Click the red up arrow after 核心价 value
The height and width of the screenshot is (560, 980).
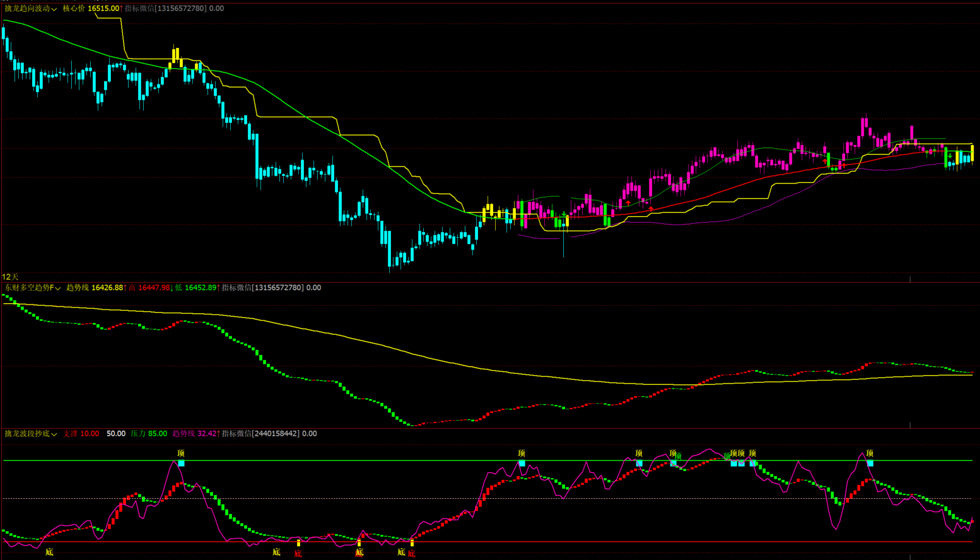coord(122,9)
